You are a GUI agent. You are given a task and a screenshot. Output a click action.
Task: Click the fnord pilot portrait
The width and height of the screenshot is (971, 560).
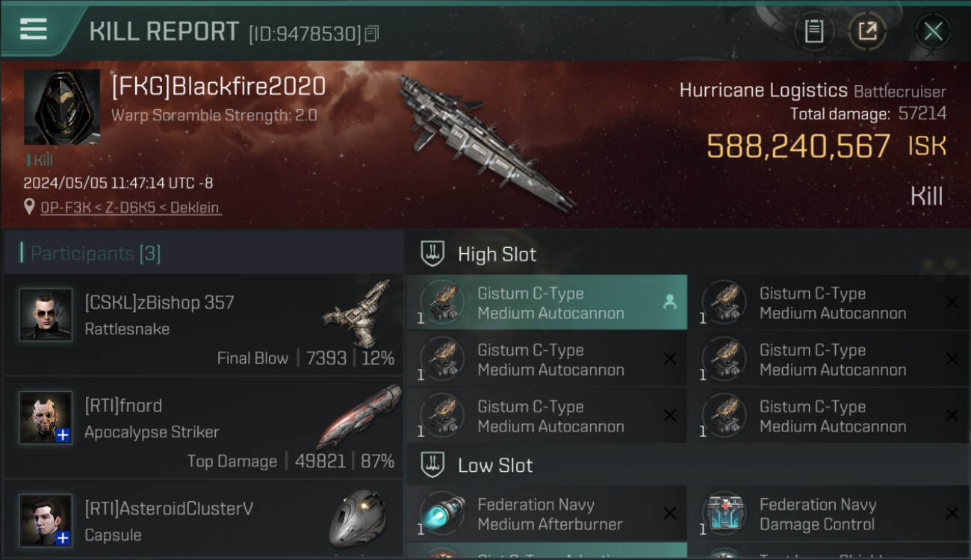click(46, 417)
